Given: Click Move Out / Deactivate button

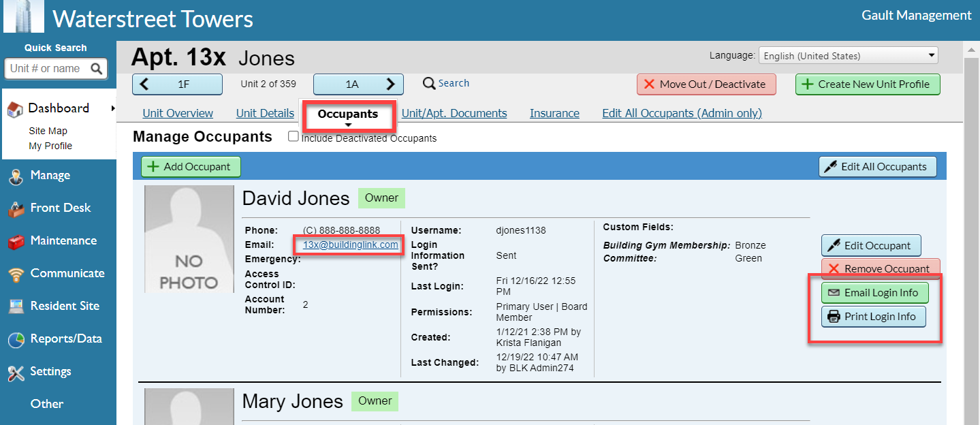Looking at the screenshot, I should (706, 84).
